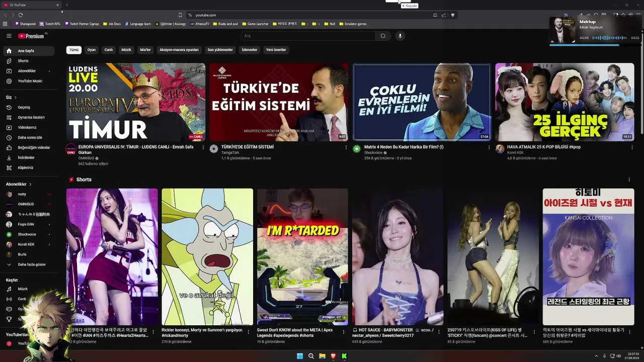The height and width of the screenshot is (362, 644).
Task: Open options for Hava Atmalık K-POP video
Action: point(632,147)
